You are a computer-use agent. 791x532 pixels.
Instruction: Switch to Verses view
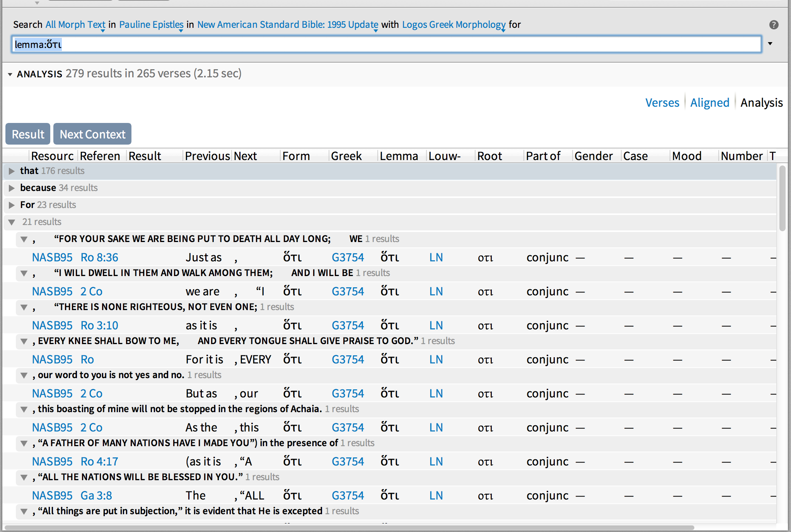point(662,103)
